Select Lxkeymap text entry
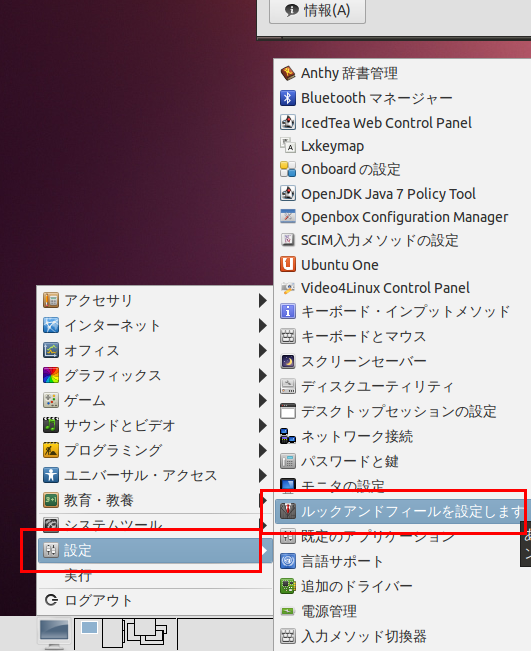 coord(333,146)
